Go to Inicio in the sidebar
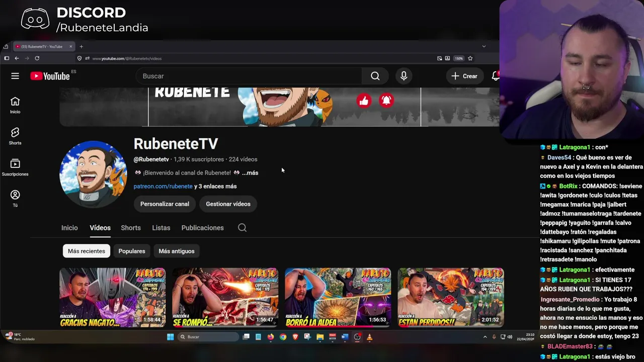Image resolution: width=644 pixels, height=362 pixels. [x=15, y=105]
